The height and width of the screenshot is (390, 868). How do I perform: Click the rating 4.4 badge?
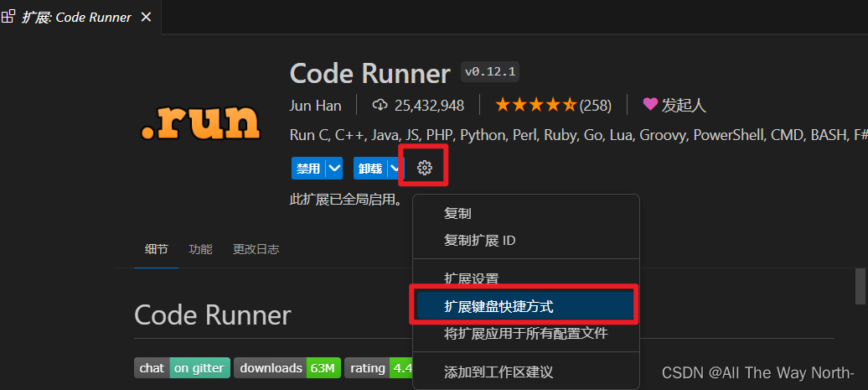pos(379,368)
